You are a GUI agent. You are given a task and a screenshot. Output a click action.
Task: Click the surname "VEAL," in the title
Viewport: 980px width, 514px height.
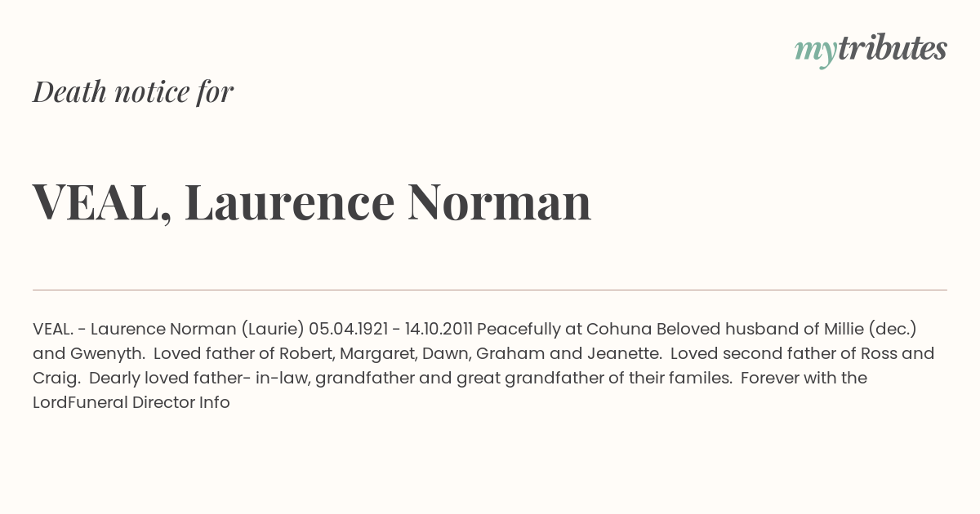click(102, 202)
